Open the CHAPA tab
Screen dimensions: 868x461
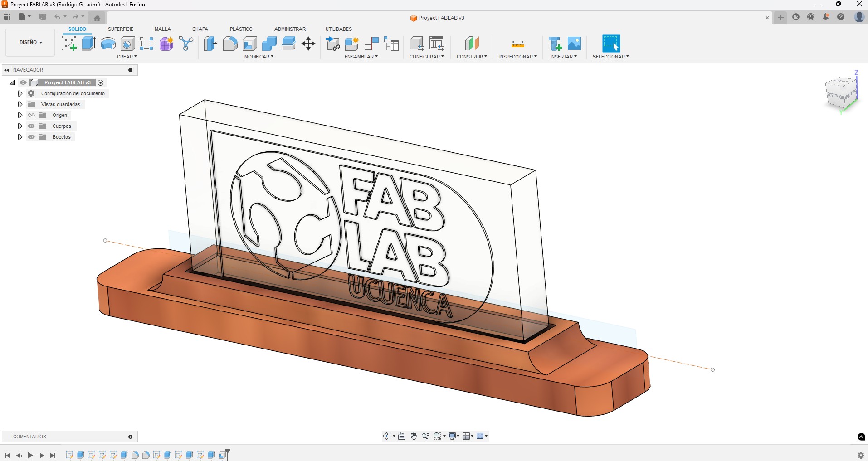tap(200, 29)
